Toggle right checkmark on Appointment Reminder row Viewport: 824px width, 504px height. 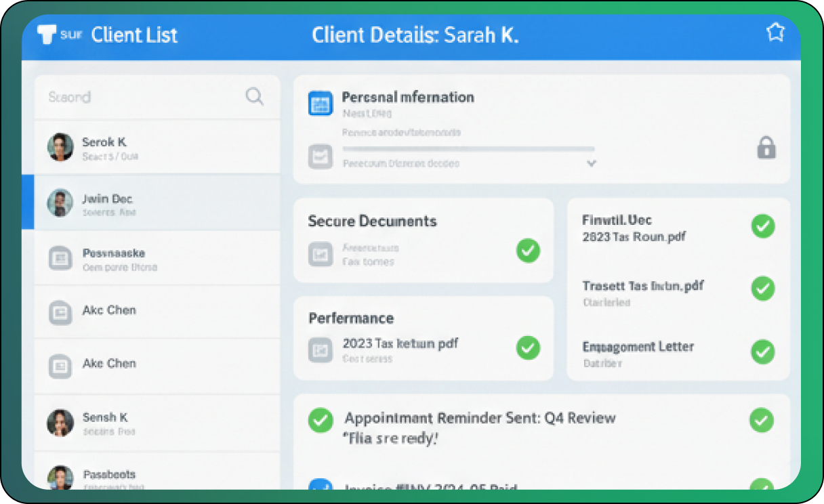[x=761, y=420]
